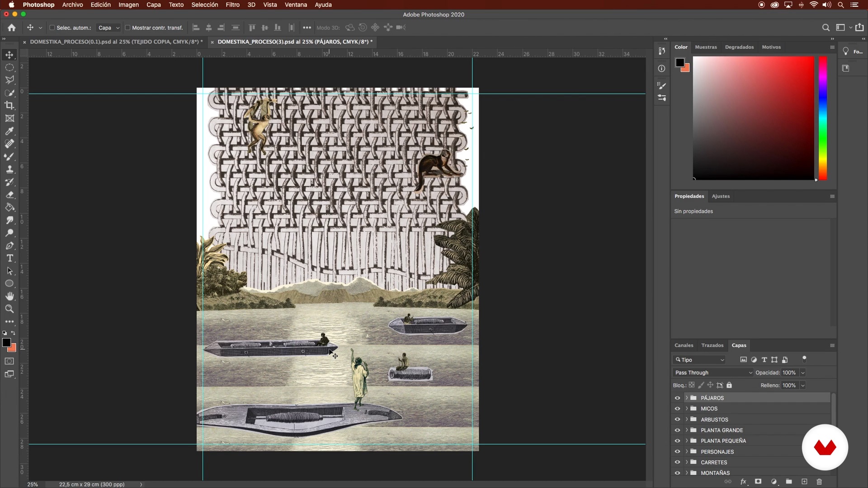The image size is (868, 488).
Task: Open the Relleno value dropdown
Action: click(803, 385)
